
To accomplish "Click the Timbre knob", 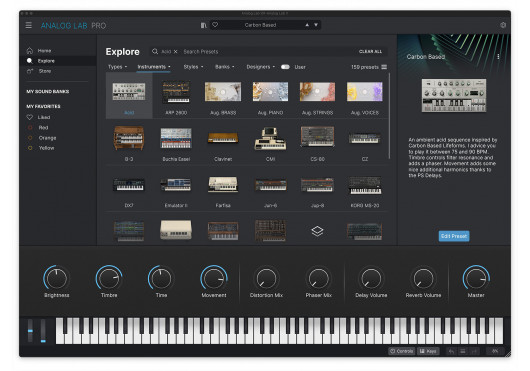I will (x=109, y=278).
